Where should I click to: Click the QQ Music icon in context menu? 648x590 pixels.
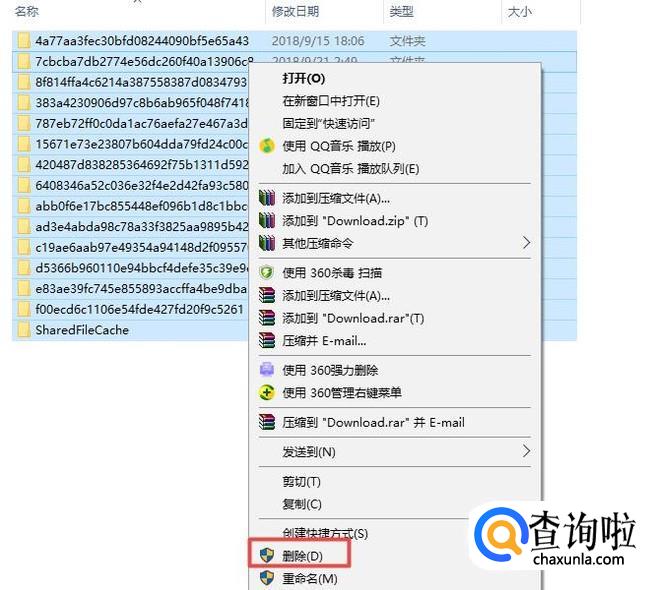(267, 146)
